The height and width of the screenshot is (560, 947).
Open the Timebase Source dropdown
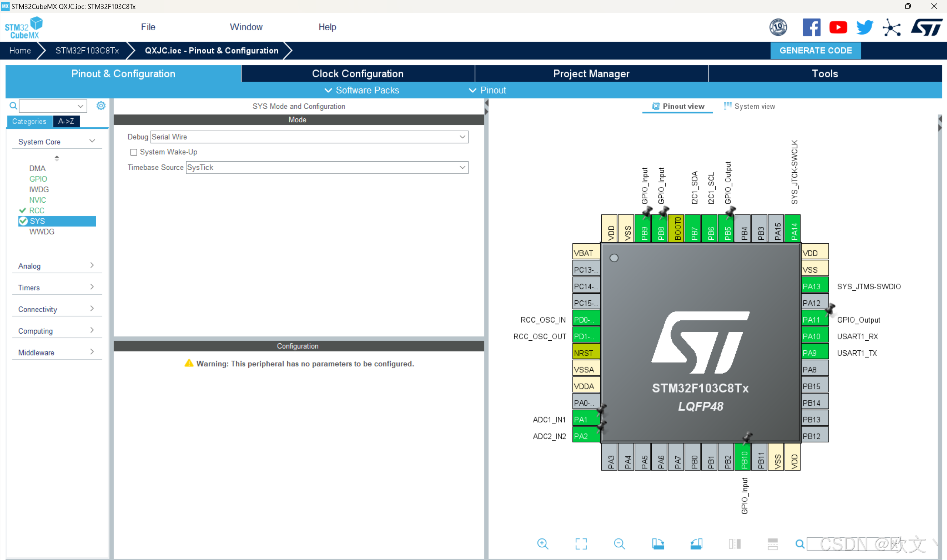point(462,168)
